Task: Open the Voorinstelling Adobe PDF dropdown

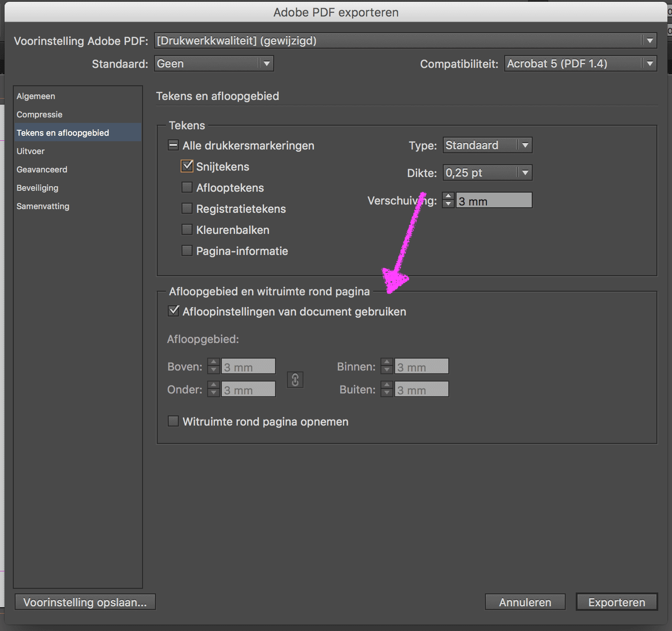Action: 406,41
